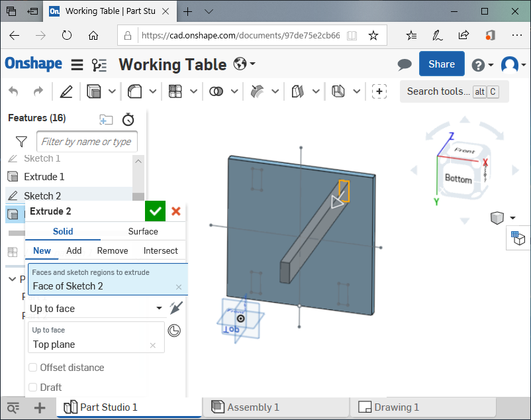The width and height of the screenshot is (531, 420).
Task: Click the browser refresh button
Action: pyautogui.click(x=67, y=35)
